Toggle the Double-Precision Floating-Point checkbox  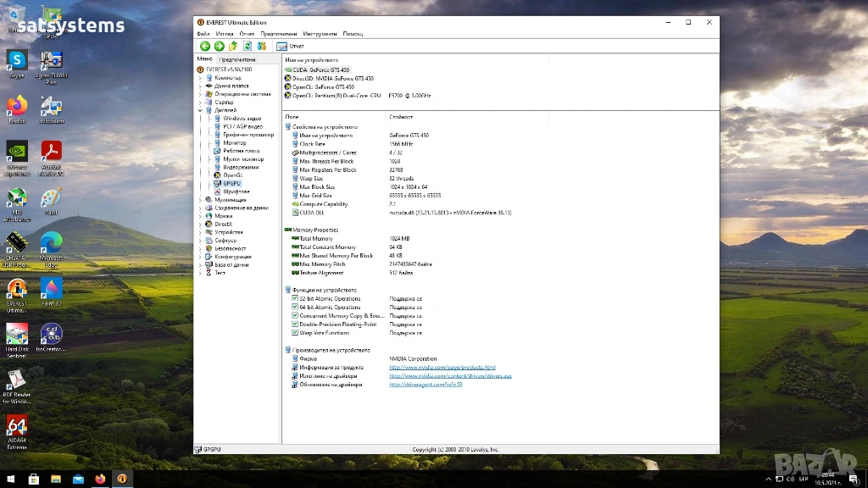[294, 324]
